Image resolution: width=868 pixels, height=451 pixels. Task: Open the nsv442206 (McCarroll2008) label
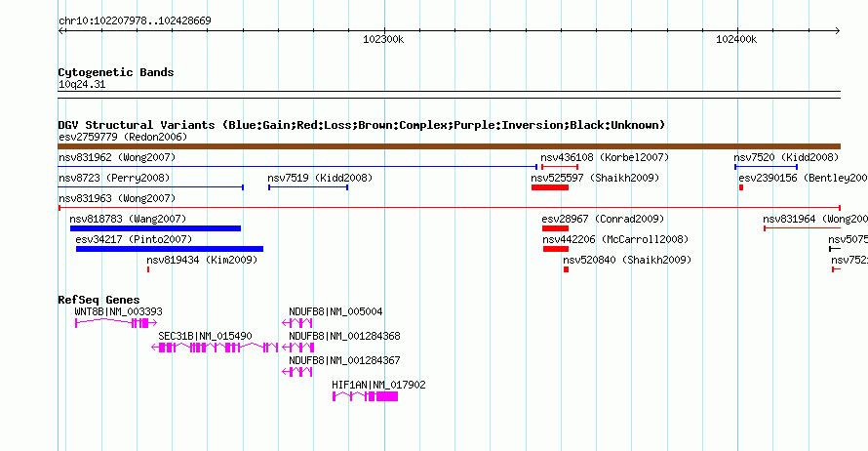[x=615, y=239]
